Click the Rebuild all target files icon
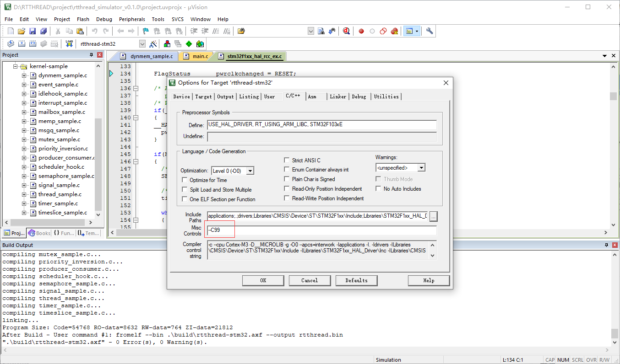Screen dimensions: 620x364 pyautogui.click(x=33, y=44)
